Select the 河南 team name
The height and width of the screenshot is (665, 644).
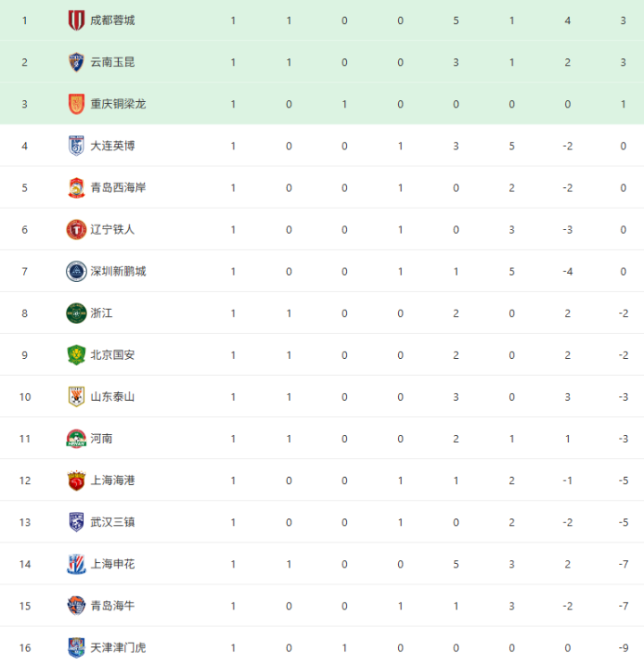point(102,439)
